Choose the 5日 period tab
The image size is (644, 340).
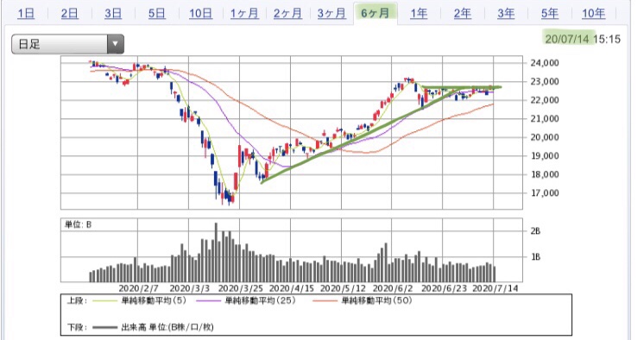click(157, 14)
